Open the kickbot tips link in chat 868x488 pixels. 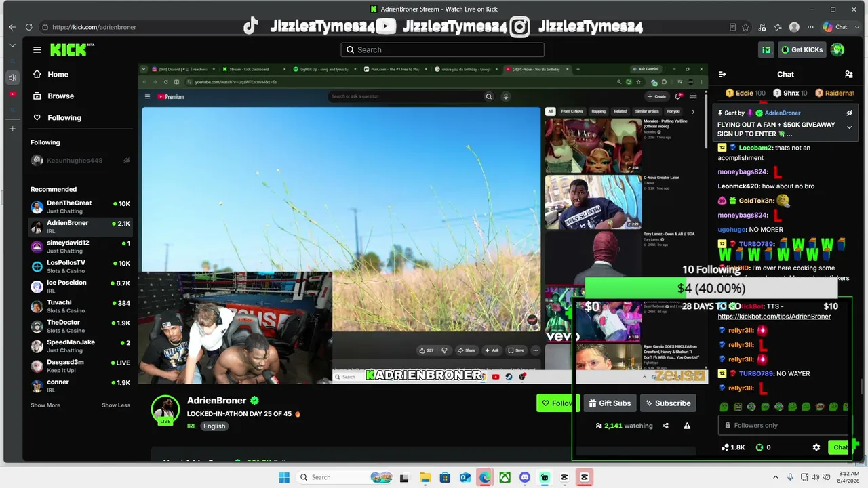(774, 317)
